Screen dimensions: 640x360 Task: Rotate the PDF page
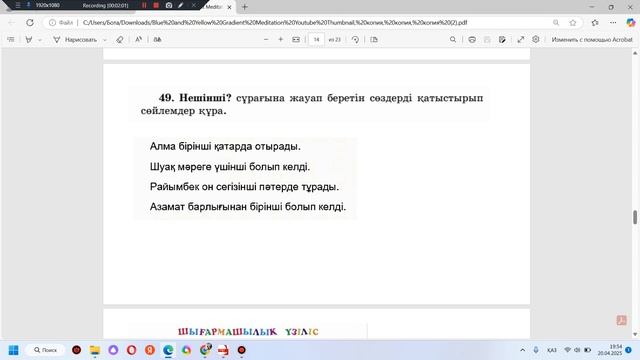(x=355, y=40)
